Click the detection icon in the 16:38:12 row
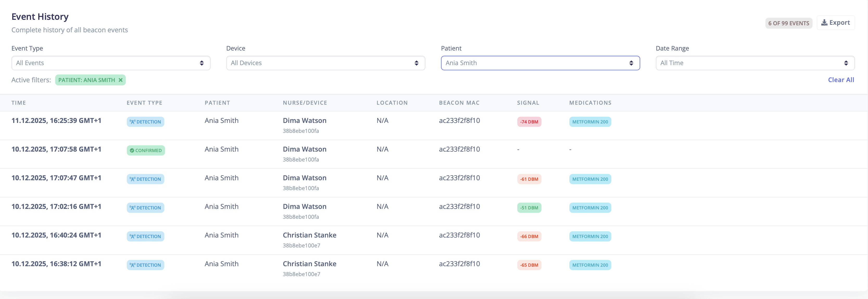868x299 pixels. coord(133,265)
